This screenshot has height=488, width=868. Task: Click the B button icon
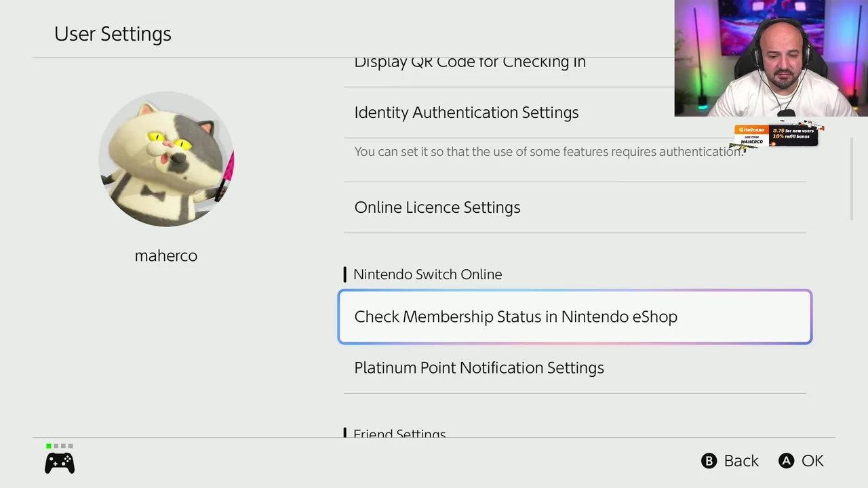point(709,461)
